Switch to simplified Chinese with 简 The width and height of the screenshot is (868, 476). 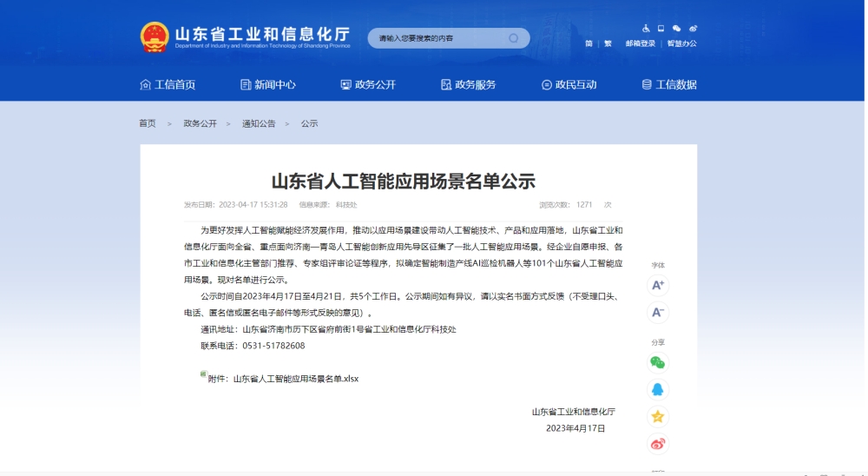click(x=589, y=43)
